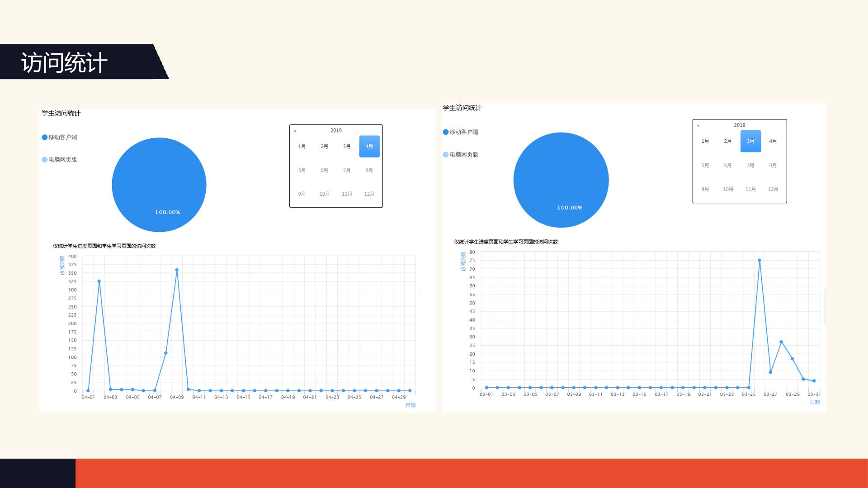Click the left blue pie chart

[x=159, y=185]
